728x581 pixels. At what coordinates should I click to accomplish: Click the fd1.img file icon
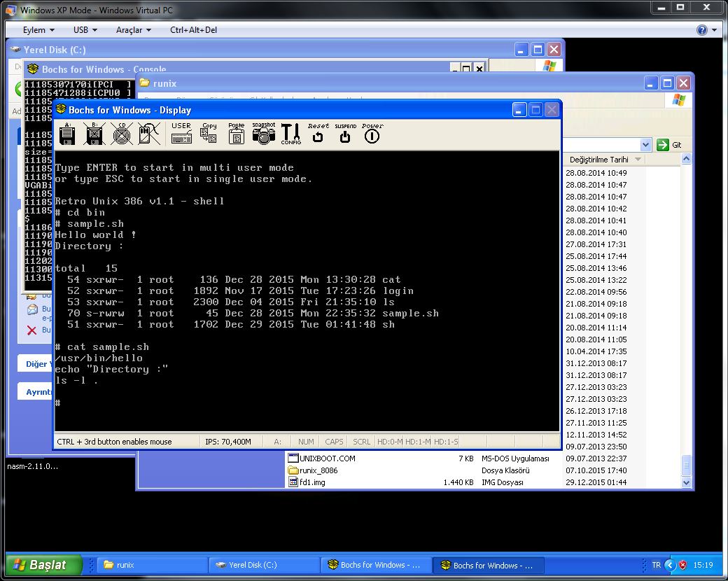tap(293, 482)
